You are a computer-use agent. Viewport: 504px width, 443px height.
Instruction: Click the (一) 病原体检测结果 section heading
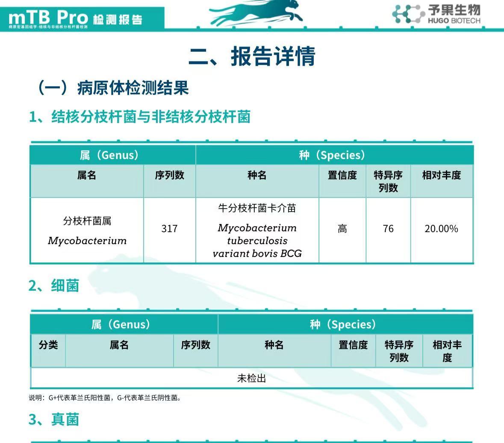[x=113, y=88]
